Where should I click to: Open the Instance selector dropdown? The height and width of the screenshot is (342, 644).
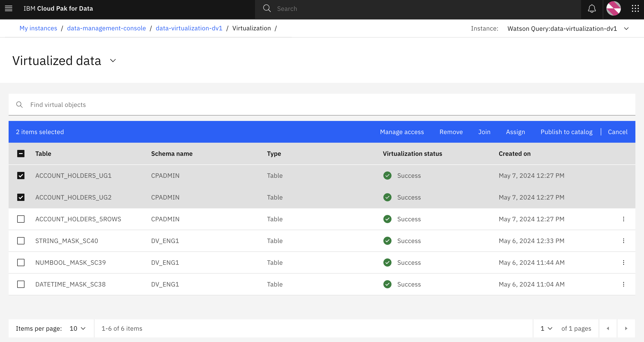click(x=568, y=29)
